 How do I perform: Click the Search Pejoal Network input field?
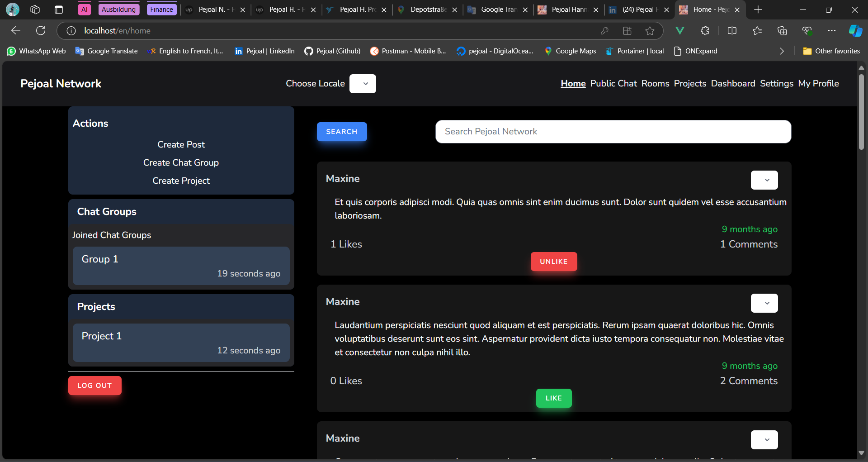pos(613,132)
